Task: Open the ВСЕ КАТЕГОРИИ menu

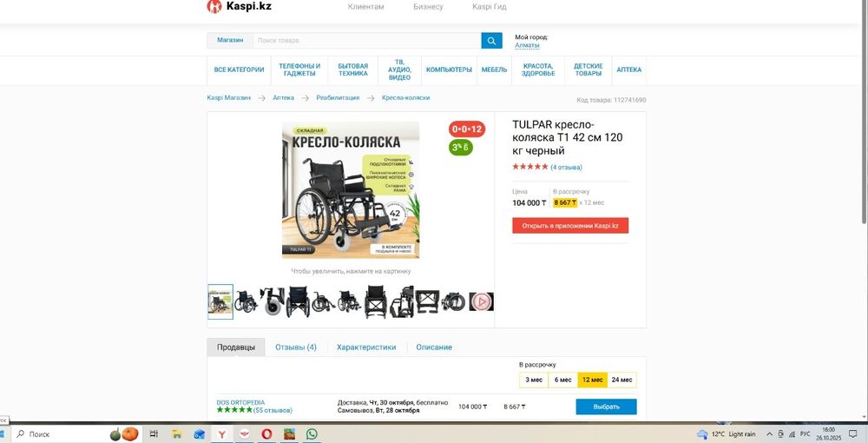Action: pyautogui.click(x=240, y=69)
